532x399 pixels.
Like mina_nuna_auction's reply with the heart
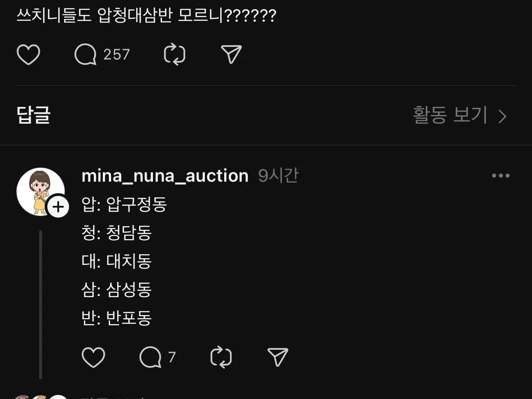coord(93,357)
